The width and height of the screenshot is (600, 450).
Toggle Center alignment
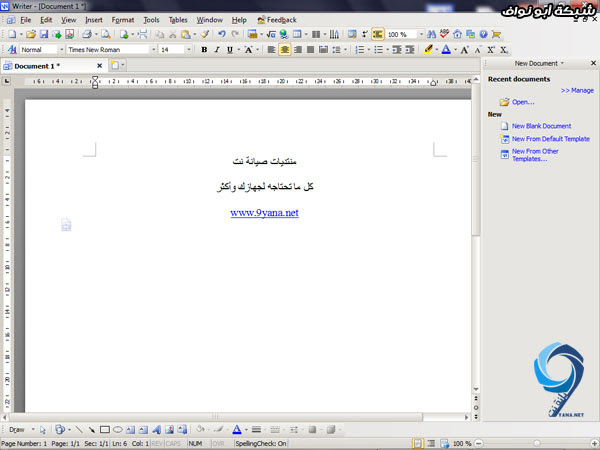pos(284,50)
